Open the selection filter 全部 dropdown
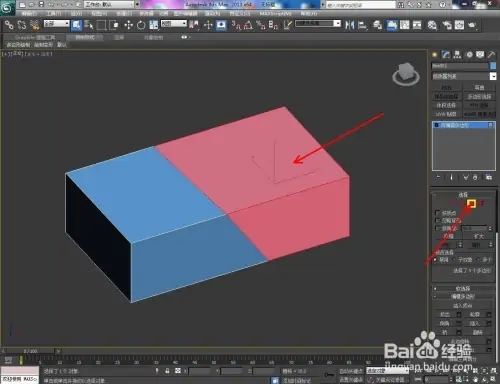The height and width of the screenshot is (384, 500). click(x=56, y=24)
